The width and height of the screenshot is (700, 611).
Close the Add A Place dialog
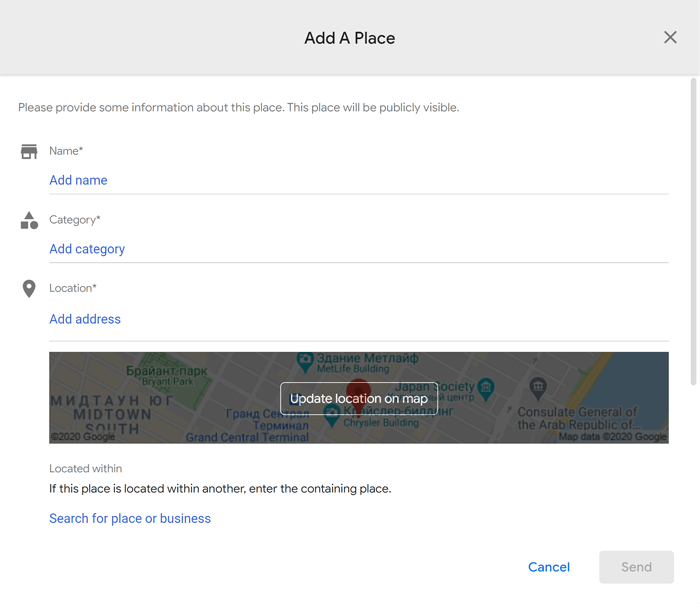click(x=670, y=37)
